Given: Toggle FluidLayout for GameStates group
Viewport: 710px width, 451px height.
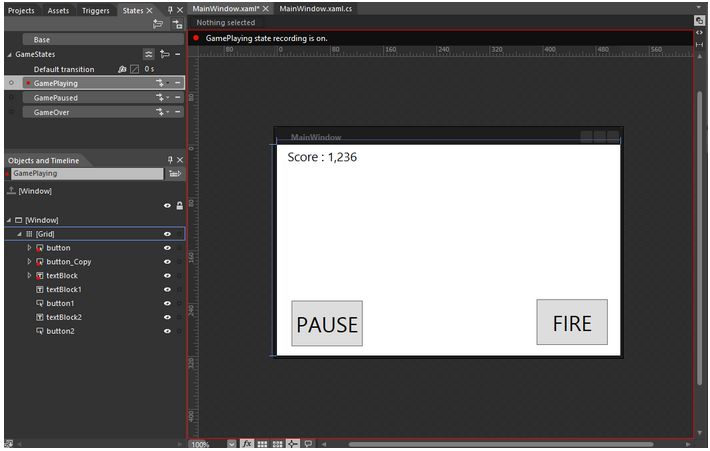Looking at the screenshot, I should point(149,54).
